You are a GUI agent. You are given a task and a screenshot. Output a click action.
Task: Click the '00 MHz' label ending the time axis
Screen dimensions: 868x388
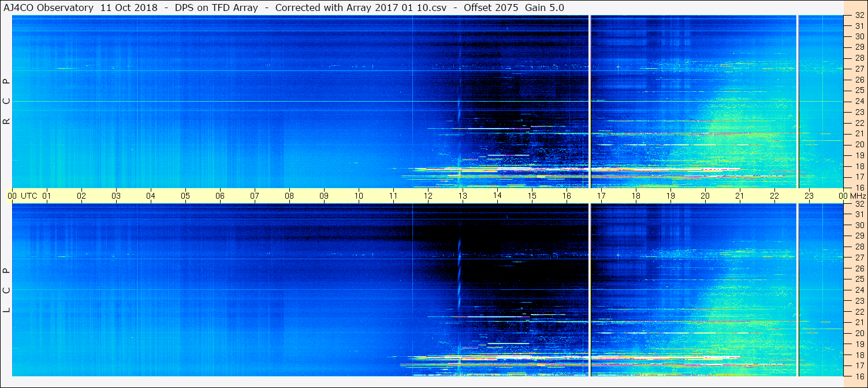click(852, 196)
